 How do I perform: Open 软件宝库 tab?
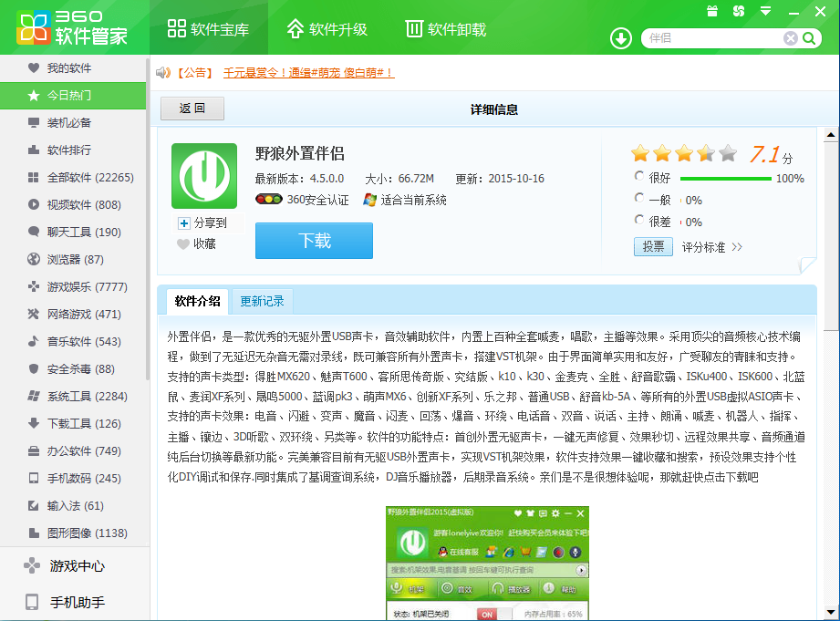(208, 28)
